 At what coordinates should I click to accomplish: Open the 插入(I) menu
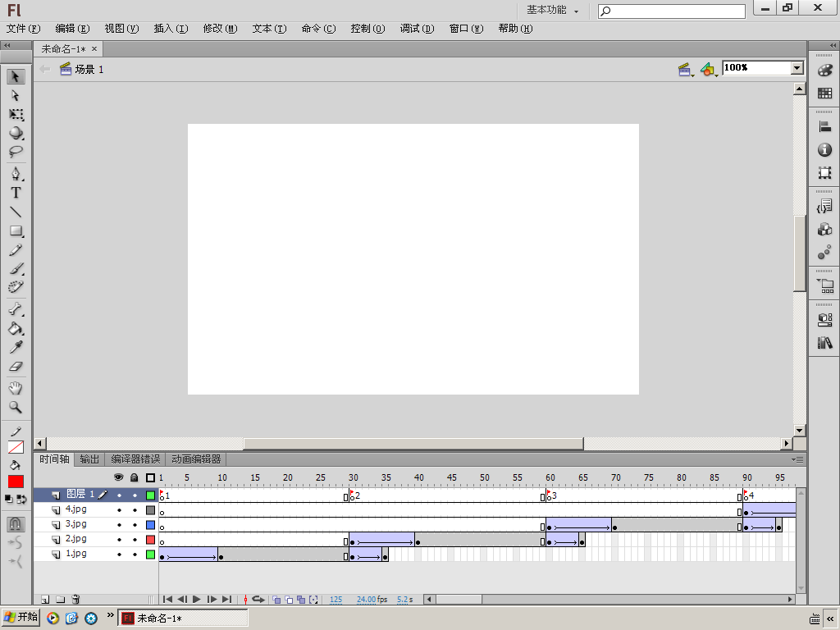171,29
